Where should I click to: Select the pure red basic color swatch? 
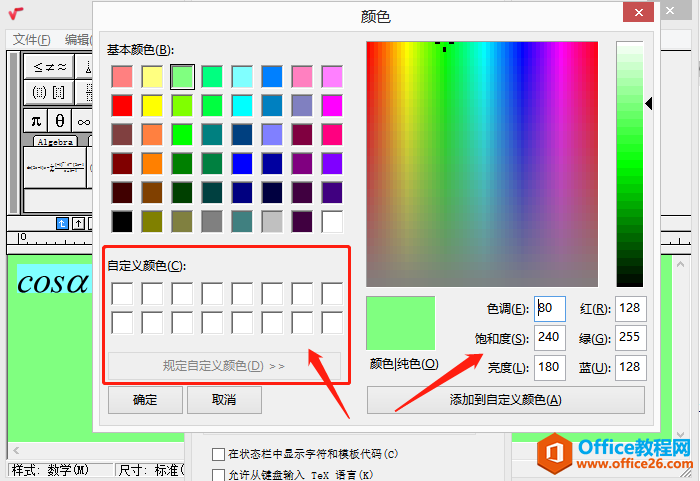click(x=122, y=105)
